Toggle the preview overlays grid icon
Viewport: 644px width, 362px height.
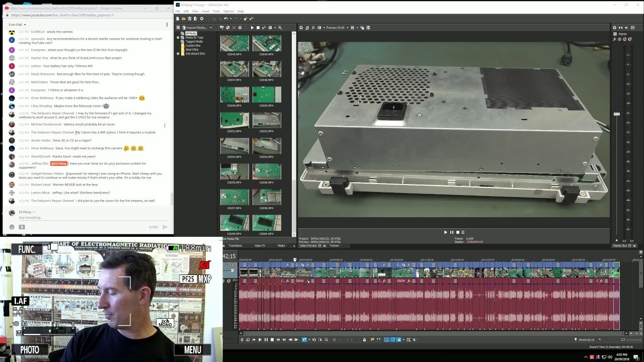(x=352, y=27)
